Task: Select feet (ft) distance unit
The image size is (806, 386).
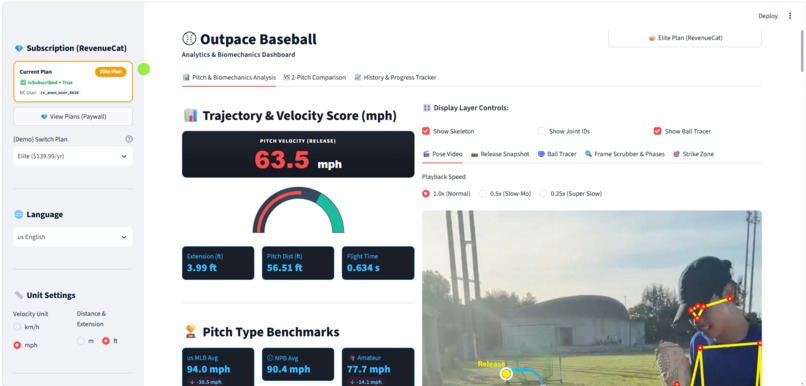Action: pos(106,341)
